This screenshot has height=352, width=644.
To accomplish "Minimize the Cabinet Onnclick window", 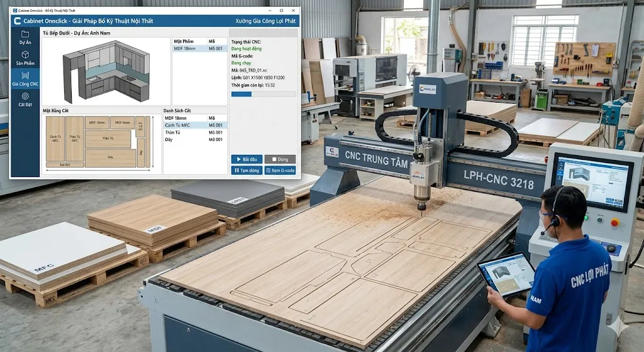I will click(270, 11).
